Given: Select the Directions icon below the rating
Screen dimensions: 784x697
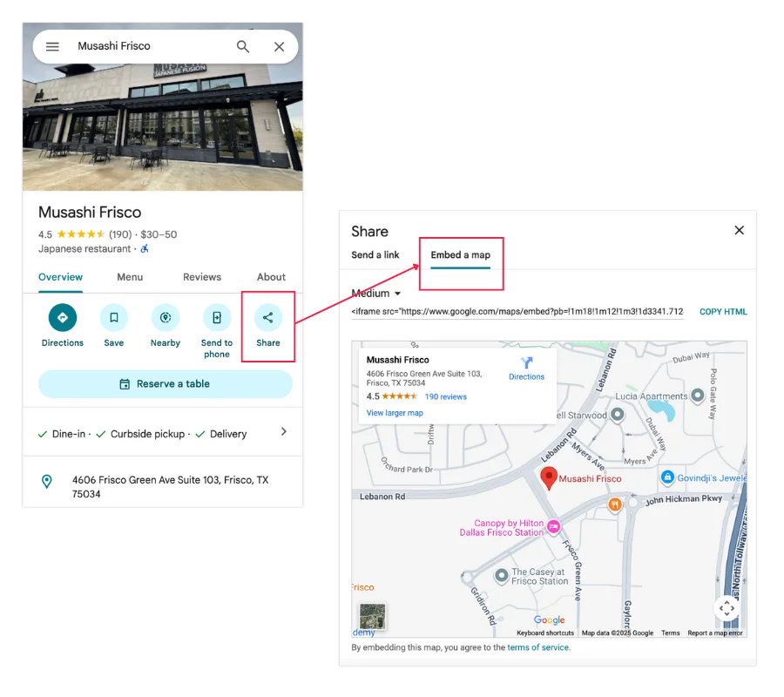Looking at the screenshot, I should click(x=62, y=317).
